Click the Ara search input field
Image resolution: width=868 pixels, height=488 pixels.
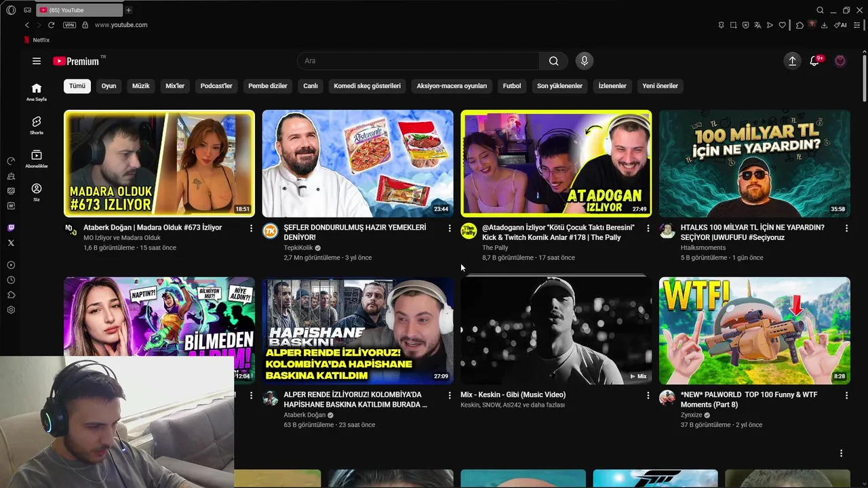418,61
